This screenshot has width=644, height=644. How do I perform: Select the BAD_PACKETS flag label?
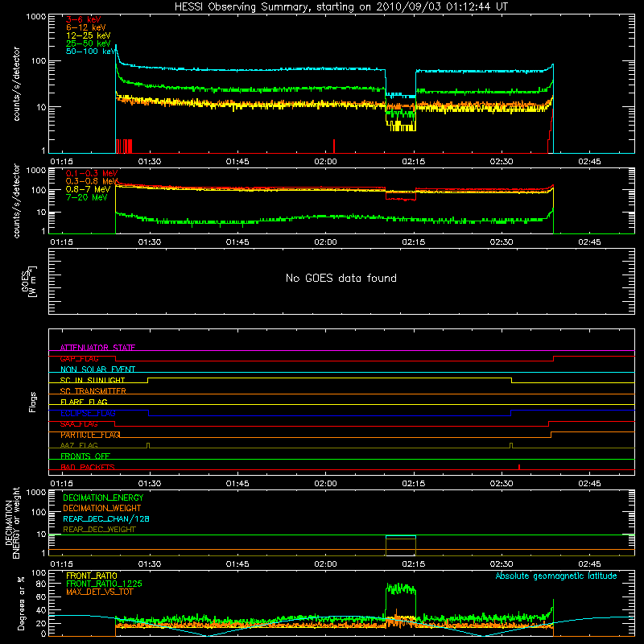pos(88,467)
